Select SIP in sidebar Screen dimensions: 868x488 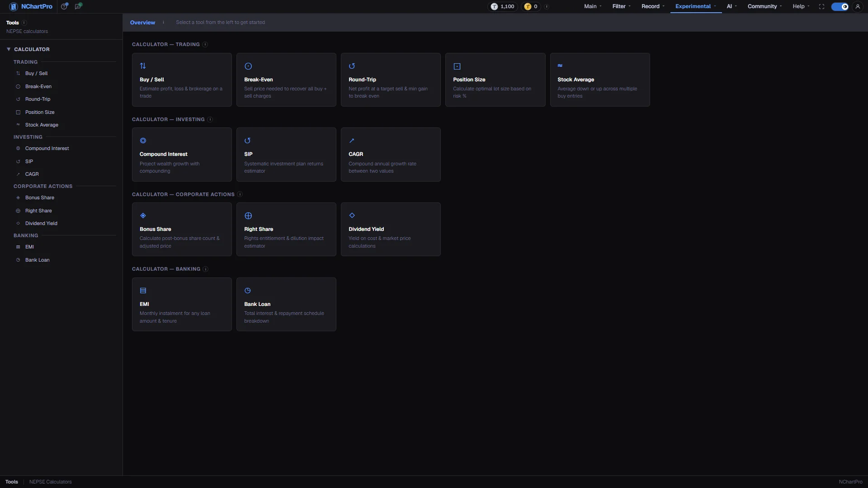click(61, 161)
